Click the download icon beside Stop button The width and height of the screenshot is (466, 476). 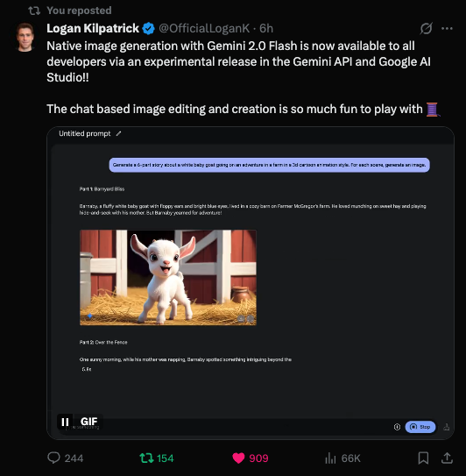[446, 427]
